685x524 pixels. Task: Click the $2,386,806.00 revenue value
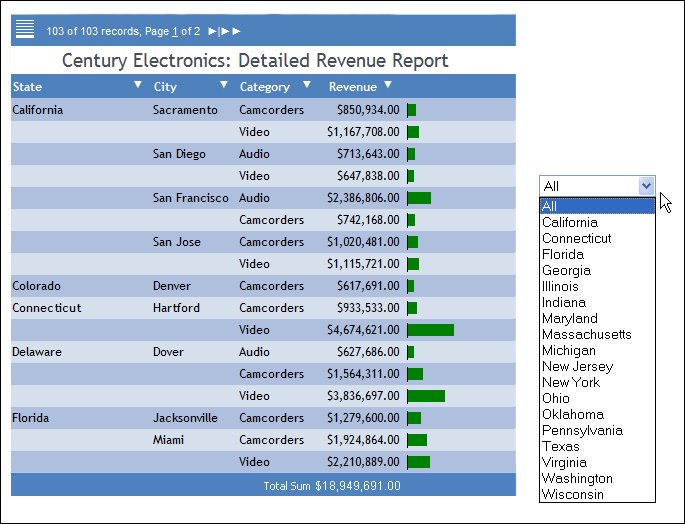363,198
